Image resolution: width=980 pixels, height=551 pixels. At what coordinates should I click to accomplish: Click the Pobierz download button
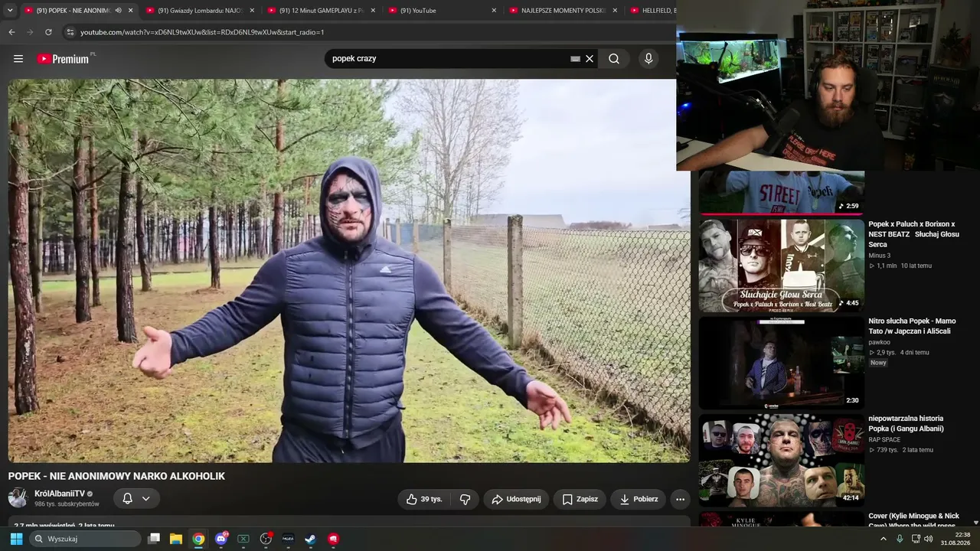(639, 499)
